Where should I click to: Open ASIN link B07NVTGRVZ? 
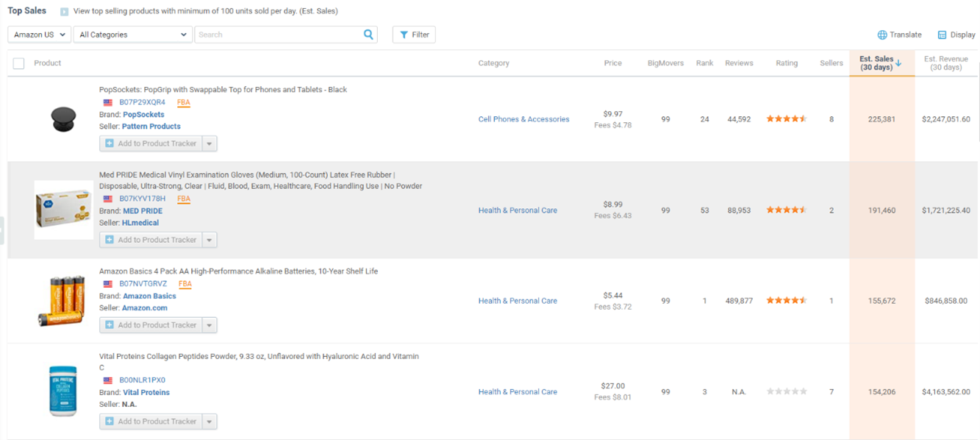point(143,284)
